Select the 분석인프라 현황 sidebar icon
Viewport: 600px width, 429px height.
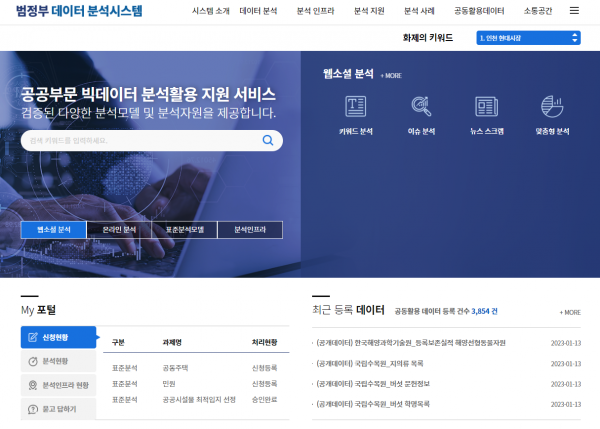(33, 385)
